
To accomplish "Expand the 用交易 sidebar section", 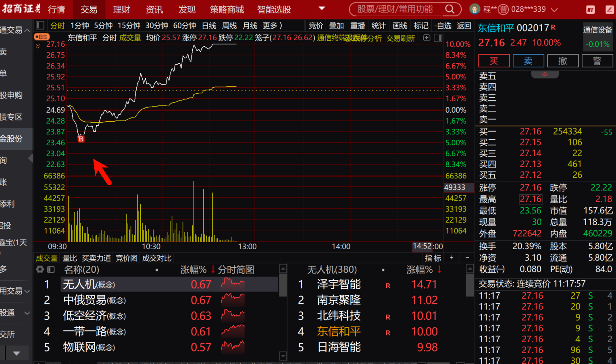I will coord(27,291).
